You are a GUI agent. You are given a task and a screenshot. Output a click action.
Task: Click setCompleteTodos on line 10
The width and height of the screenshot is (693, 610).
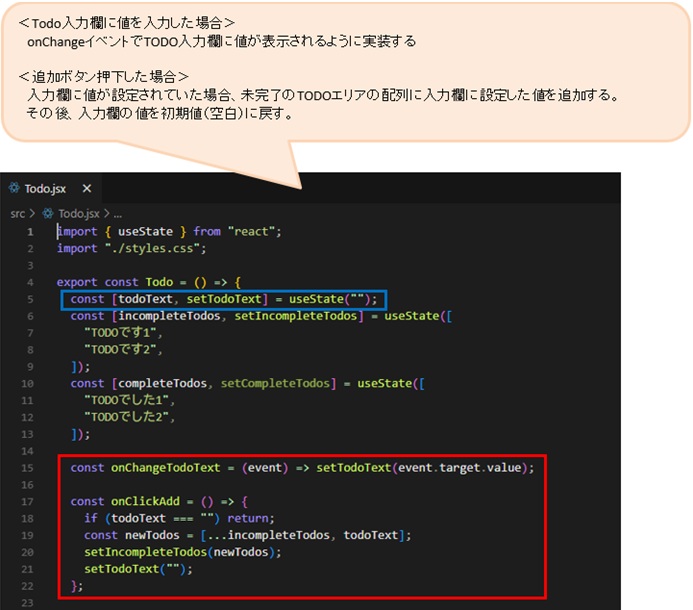pos(275,384)
